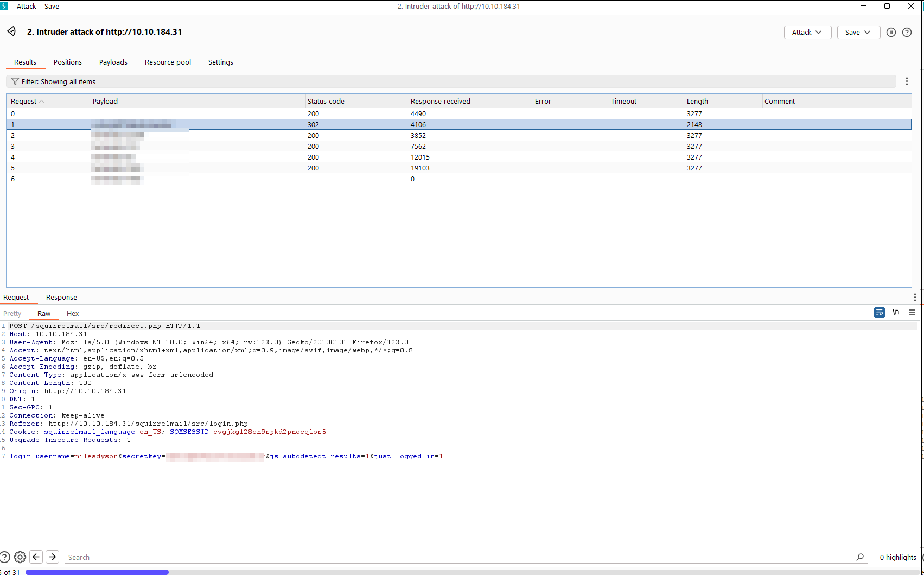Click the magnifier icon in the search box
The height and width of the screenshot is (575, 924).
click(x=860, y=557)
